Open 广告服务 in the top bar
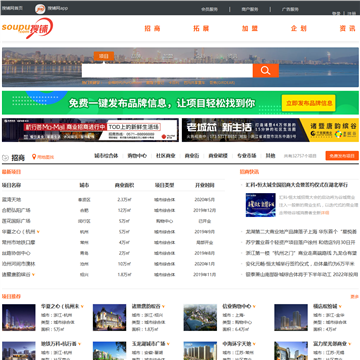Screen dimensions: 360x360 290,9
